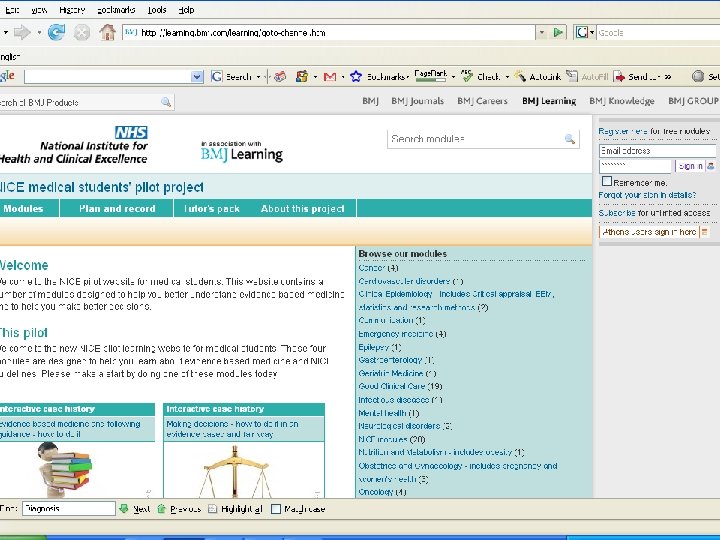Image resolution: width=720 pixels, height=540 pixels.
Task: Open the Bookmarks menu in menu bar
Action: (x=116, y=10)
